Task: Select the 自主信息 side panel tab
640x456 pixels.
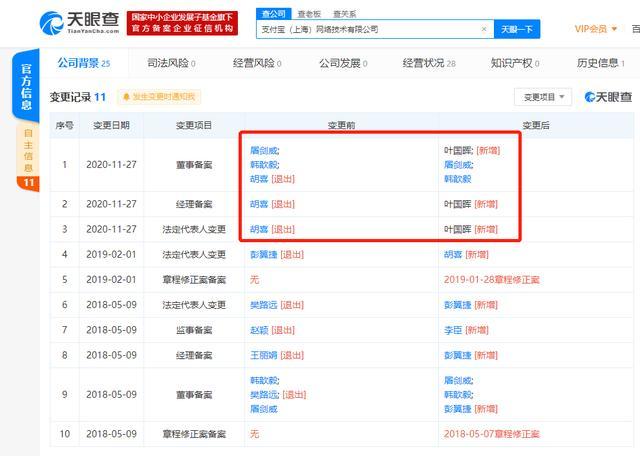Action: [27, 150]
